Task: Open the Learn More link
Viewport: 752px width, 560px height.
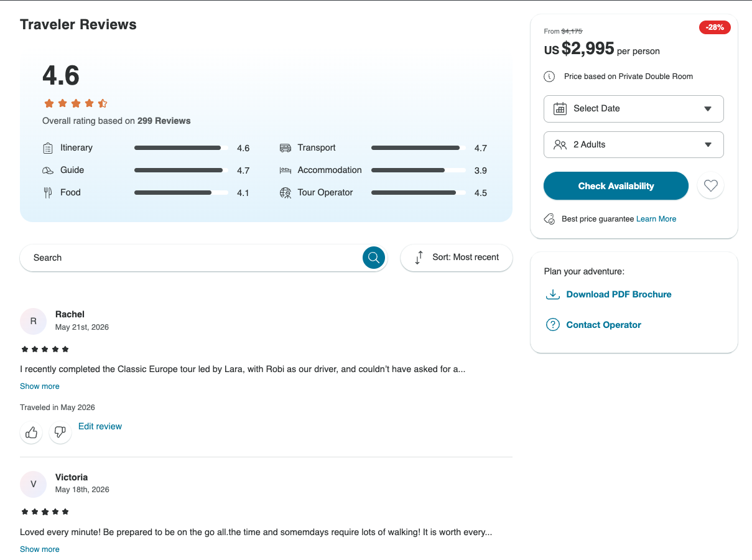Action: tap(656, 219)
